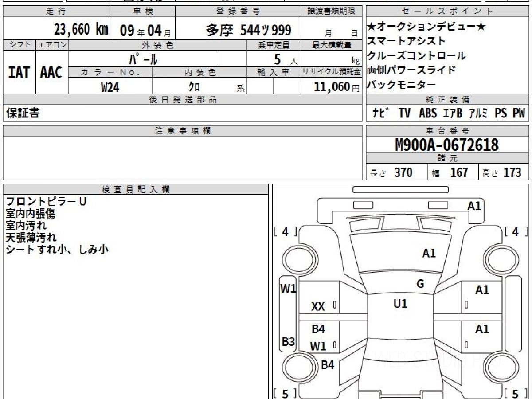Click the 最大積載量 header
Image resolution: width=532 pixels, height=399 pixels.
tap(332, 45)
